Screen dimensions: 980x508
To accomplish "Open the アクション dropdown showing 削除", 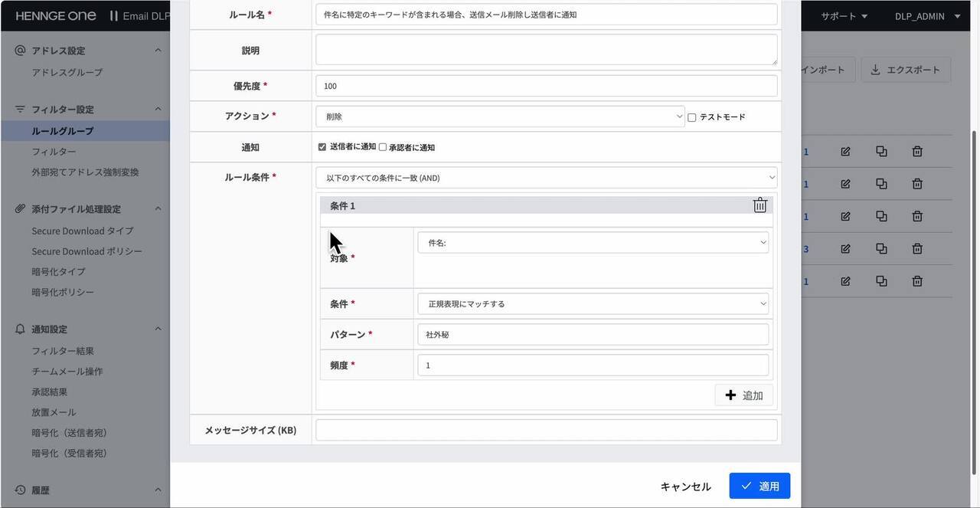I will click(x=499, y=115).
